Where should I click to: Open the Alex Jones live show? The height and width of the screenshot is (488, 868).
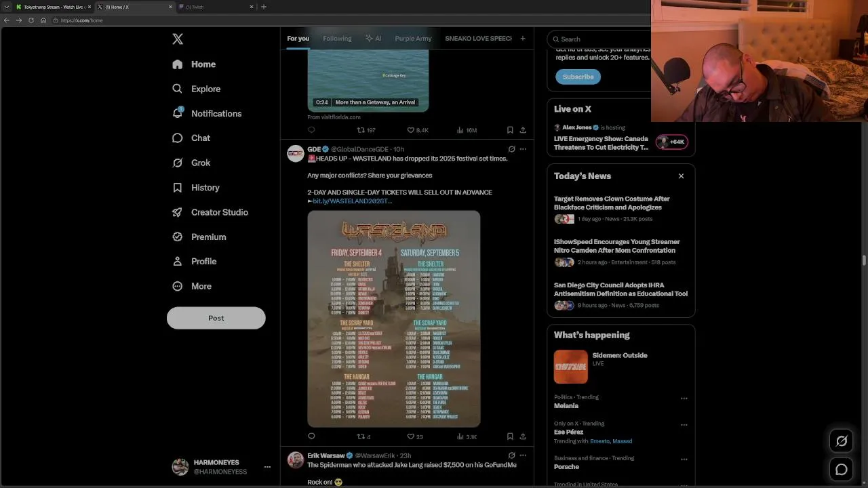coord(620,138)
